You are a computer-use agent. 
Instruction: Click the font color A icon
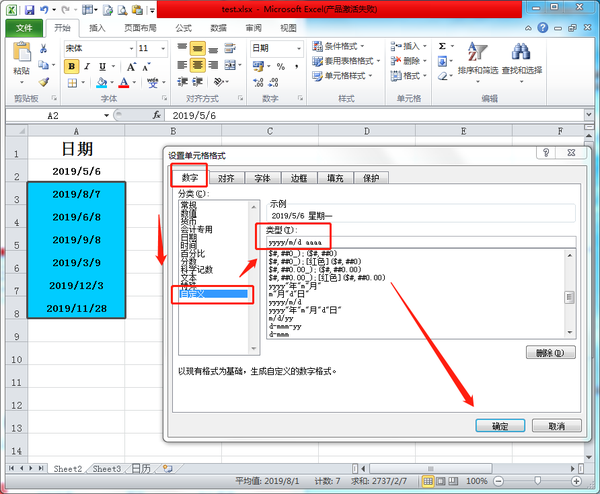coord(124,82)
